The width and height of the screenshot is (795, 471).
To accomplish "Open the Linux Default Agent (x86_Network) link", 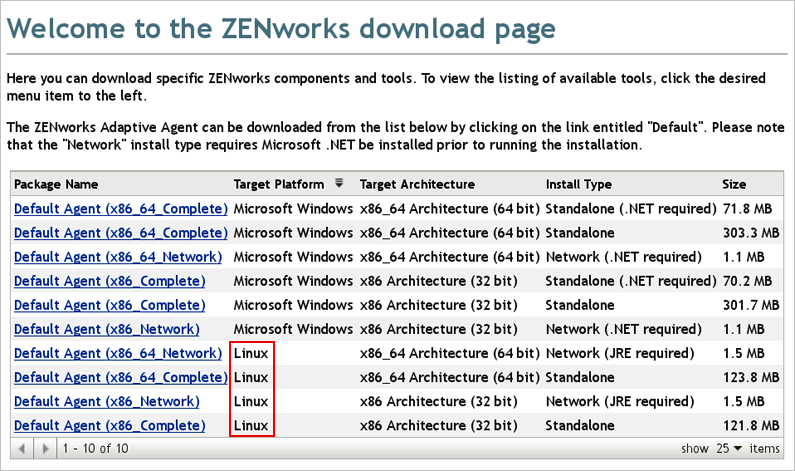I will 107,401.
